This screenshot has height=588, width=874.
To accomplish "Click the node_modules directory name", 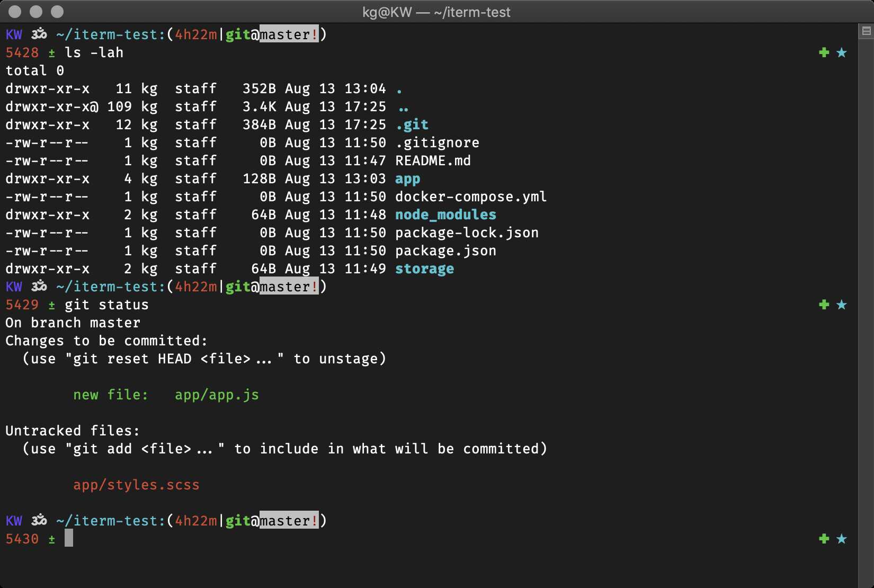I will [446, 215].
